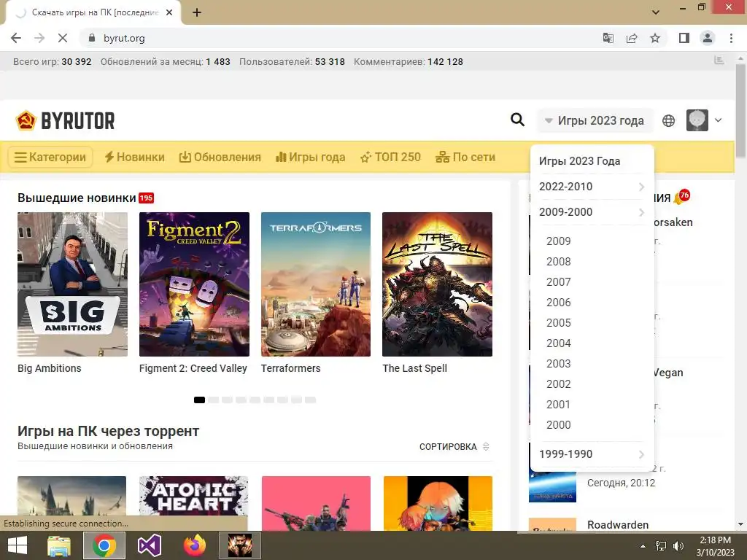Click the Roadwarden update link
The height and width of the screenshot is (560, 747).
tap(618, 525)
